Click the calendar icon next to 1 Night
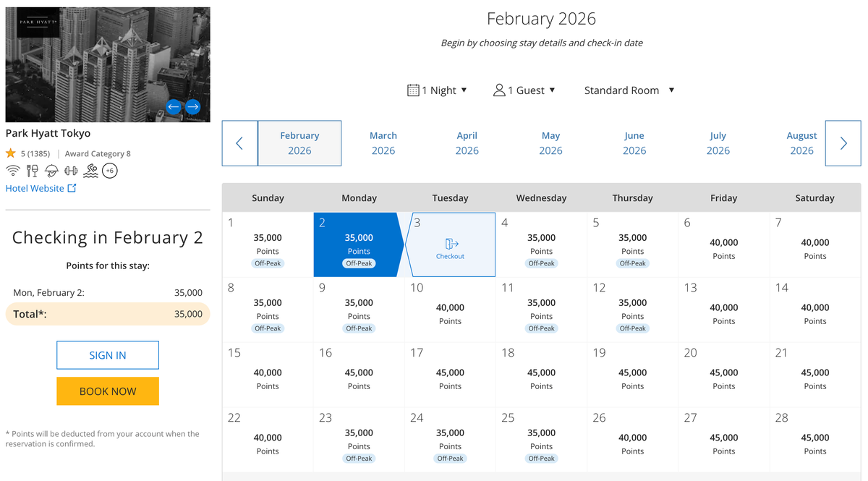 coord(413,90)
